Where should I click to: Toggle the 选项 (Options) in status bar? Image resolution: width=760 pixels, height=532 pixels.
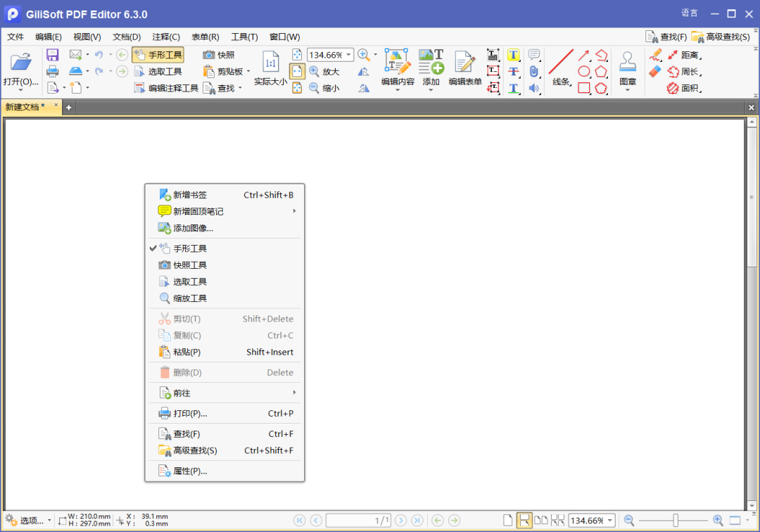[28, 520]
